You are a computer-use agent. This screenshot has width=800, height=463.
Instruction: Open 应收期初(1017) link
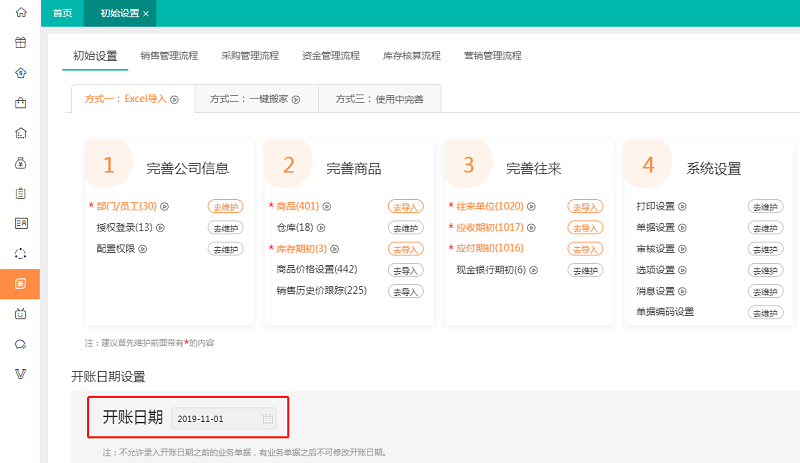[x=490, y=228]
